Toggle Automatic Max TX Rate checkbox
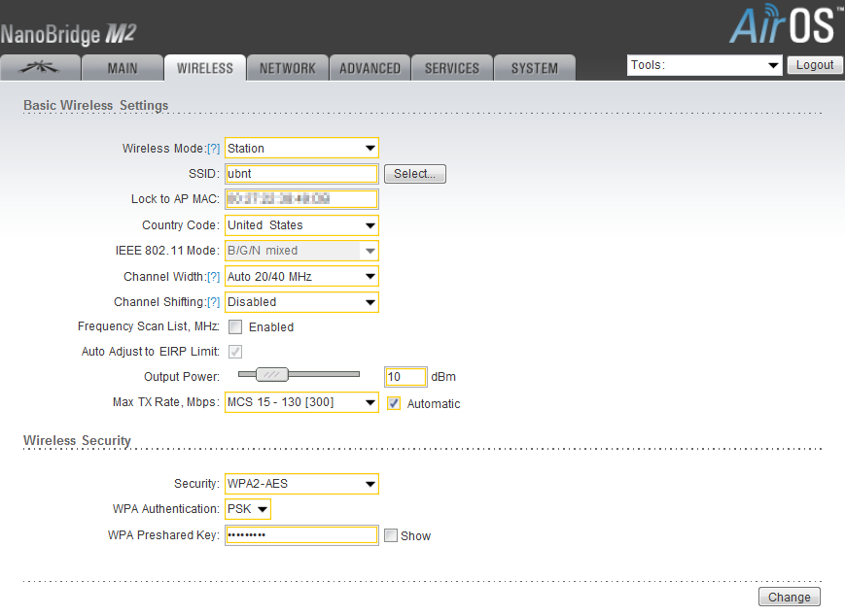 click(394, 403)
